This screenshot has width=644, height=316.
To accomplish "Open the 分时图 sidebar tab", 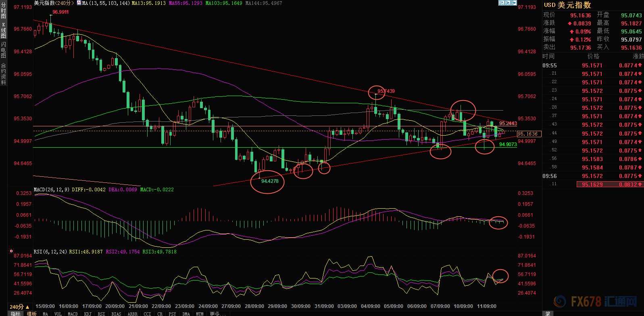I will click(4, 11).
